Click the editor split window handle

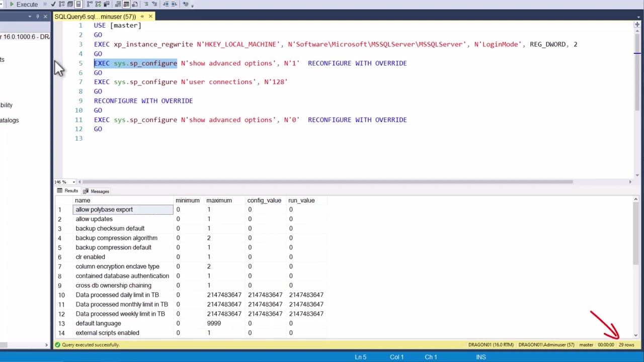coord(637,24)
